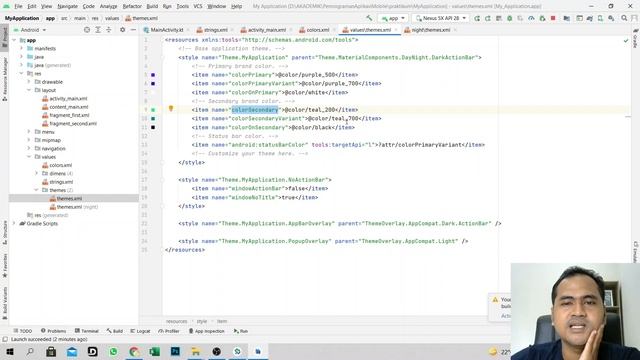This screenshot has height=360, width=640.
Task: Open the Analyze menu
Action: [108, 7]
